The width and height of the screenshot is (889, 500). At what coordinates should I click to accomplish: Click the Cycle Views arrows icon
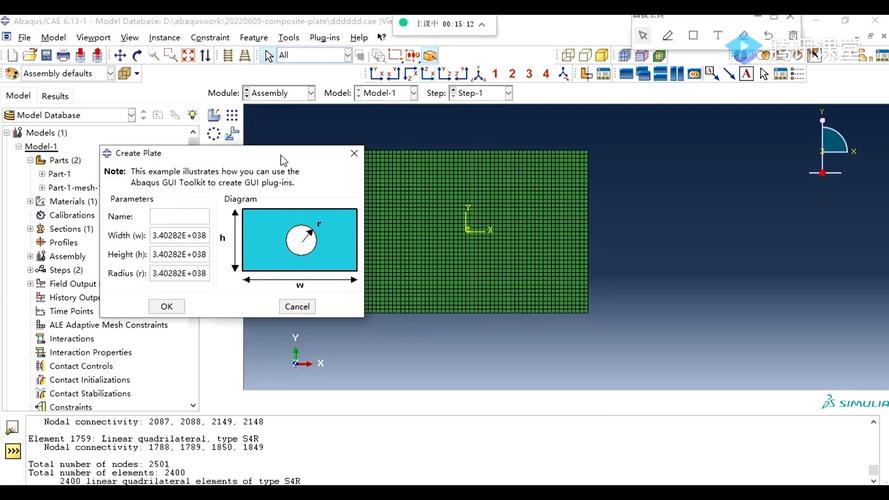coord(205,56)
